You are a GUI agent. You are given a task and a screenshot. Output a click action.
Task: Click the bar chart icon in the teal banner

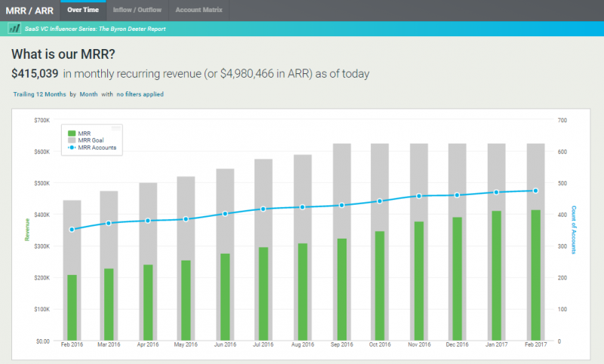(x=14, y=29)
